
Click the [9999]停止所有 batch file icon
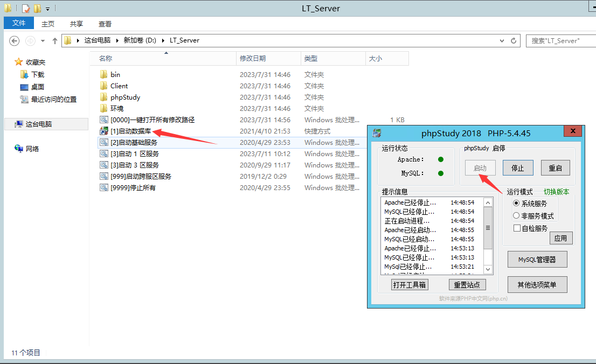click(x=104, y=188)
